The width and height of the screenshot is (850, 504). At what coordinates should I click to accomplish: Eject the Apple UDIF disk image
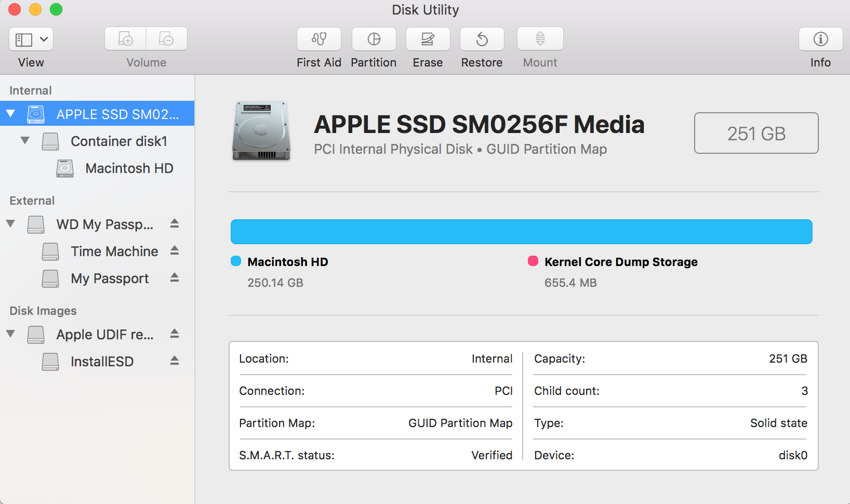175,334
